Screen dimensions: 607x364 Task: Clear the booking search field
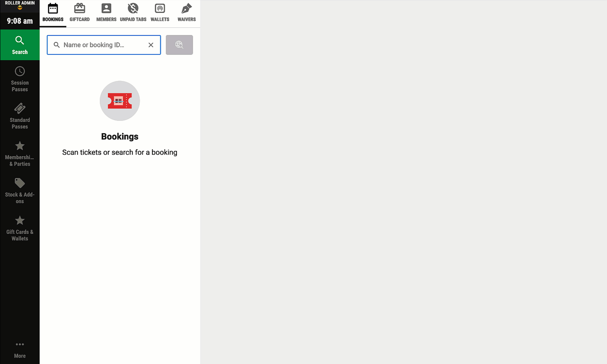coord(151,45)
